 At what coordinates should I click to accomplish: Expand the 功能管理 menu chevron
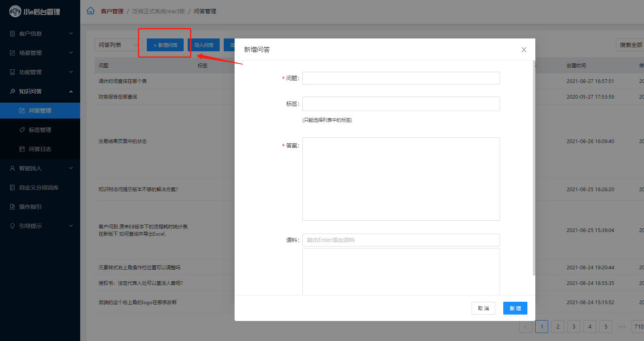71,72
